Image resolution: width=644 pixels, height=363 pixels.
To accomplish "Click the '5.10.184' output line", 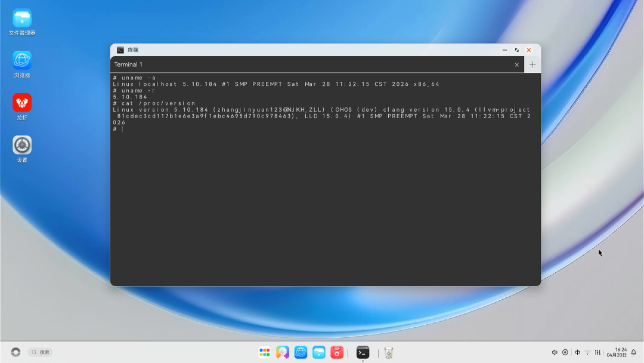I will click(130, 97).
